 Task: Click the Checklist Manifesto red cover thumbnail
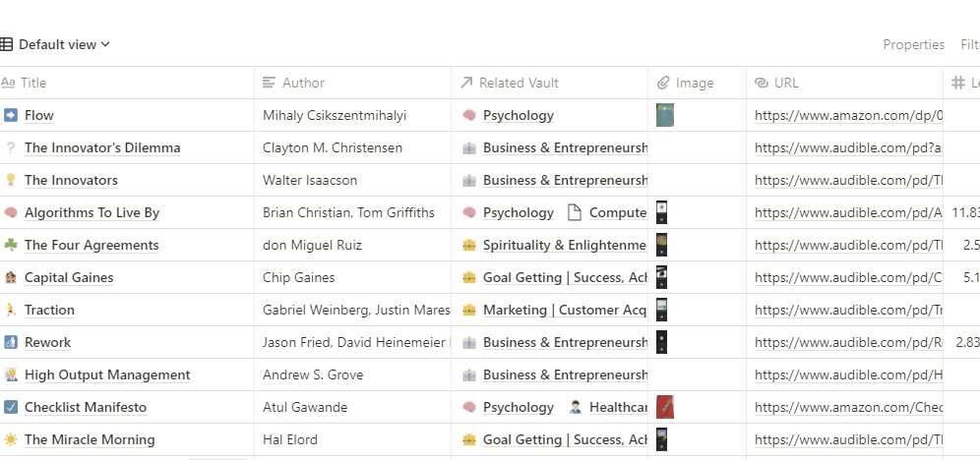[x=665, y=407]
